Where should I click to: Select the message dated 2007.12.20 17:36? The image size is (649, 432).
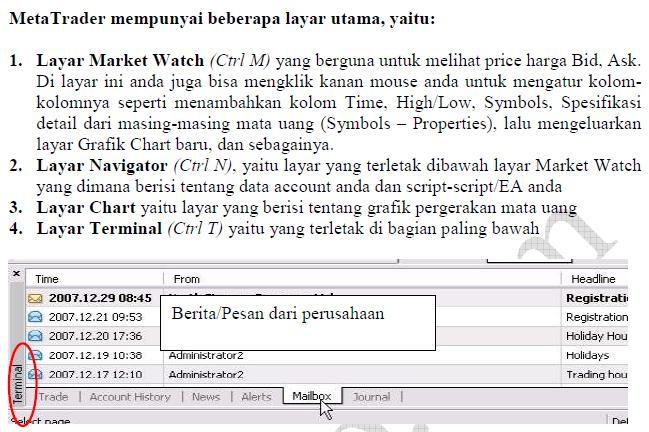click(x=95, y=336)
